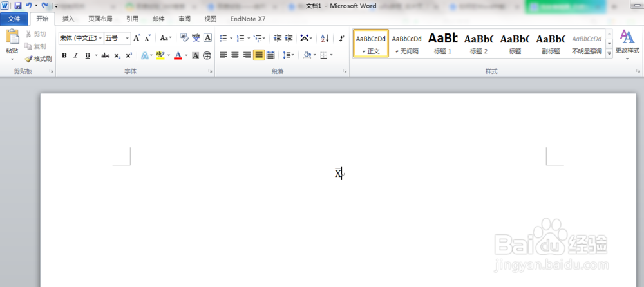
Task: Insert enclosed character (circled 字)
Action: [207, 55]
